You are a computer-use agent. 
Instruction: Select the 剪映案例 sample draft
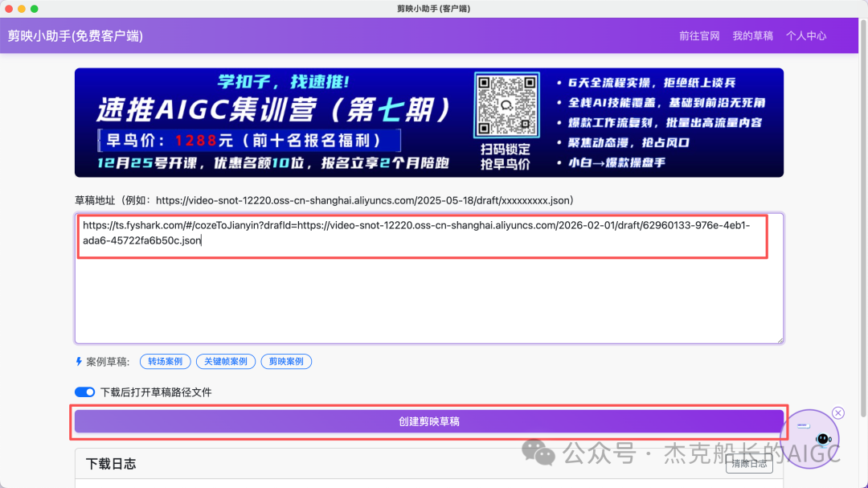tap(286, 361)
